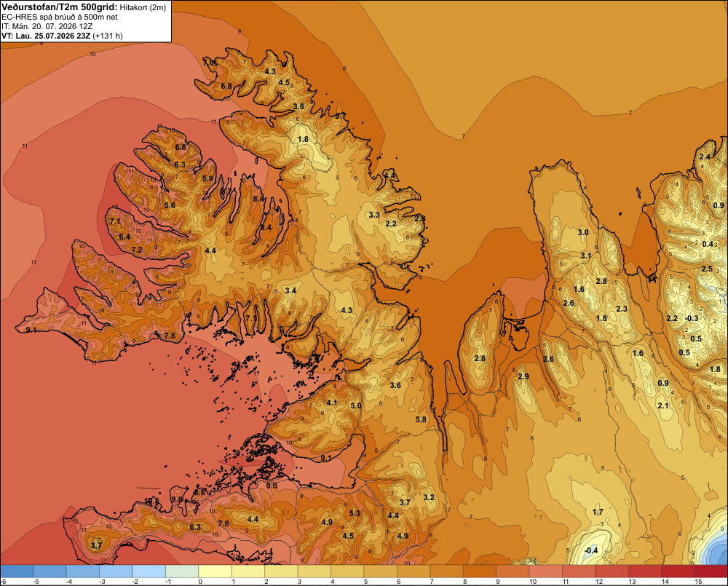Click the dark red swatch beyond 15
Viewport: 728px width, 586px height.
711,571
